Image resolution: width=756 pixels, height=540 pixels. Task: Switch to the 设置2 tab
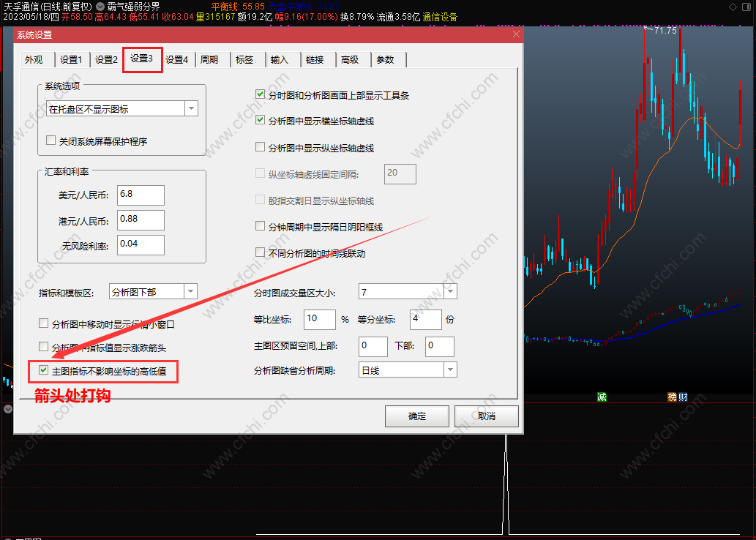click(x=106, y=60)
